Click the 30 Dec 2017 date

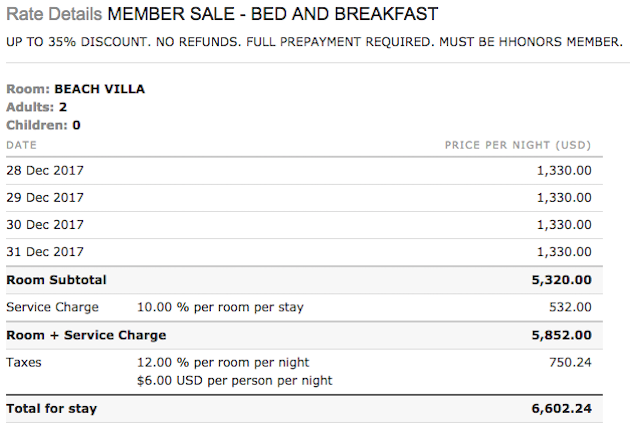[x=45, y=225]
